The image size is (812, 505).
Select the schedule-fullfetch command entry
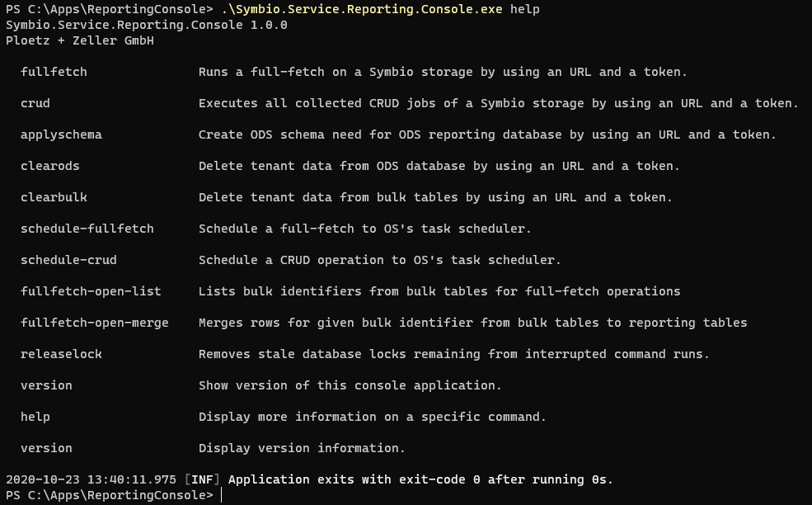point(87,229)
